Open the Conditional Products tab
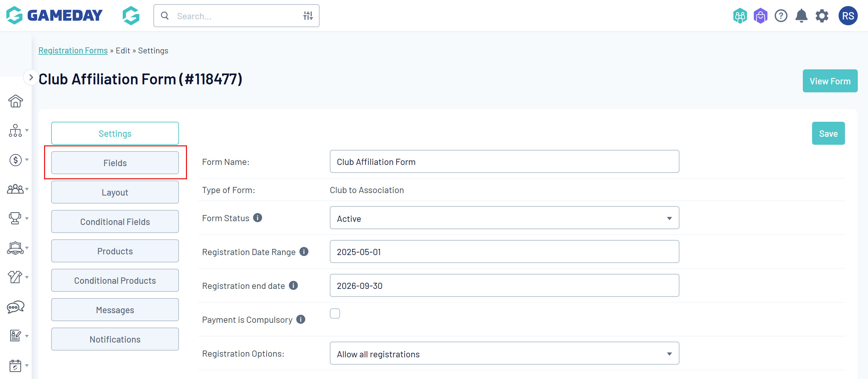 tap(115, 281)
